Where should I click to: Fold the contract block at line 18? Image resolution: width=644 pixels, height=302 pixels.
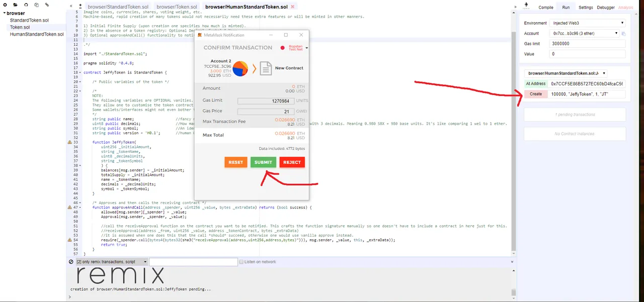point(81,73)
